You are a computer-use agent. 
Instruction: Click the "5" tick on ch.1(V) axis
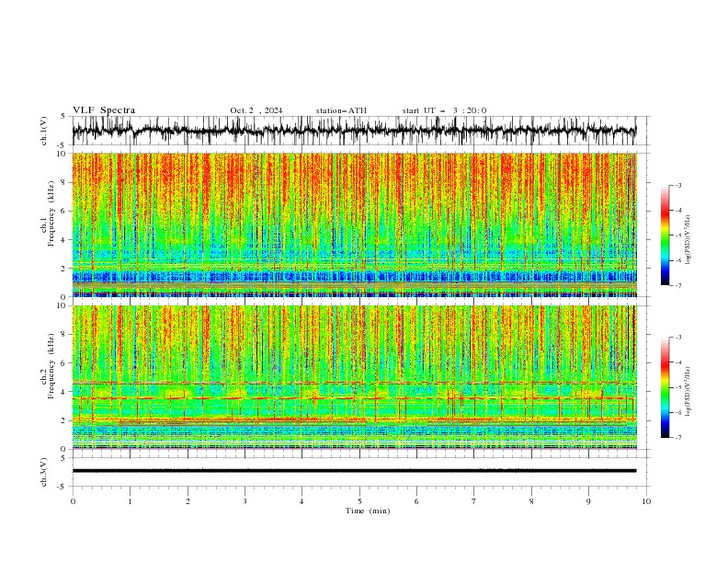tap(63, 117)
